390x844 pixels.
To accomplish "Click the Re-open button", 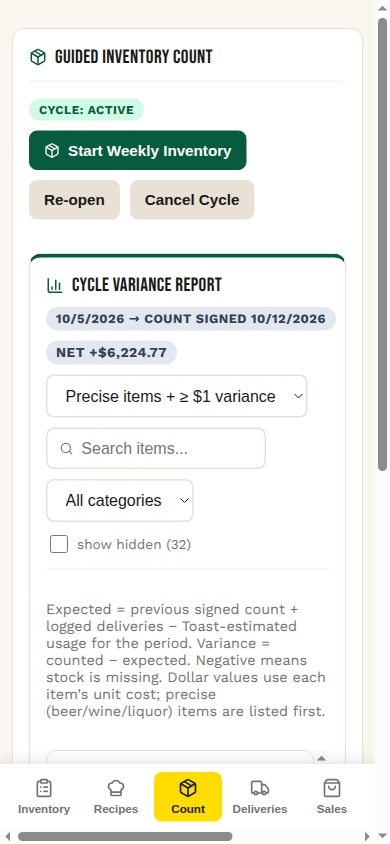I will [74, 200].
